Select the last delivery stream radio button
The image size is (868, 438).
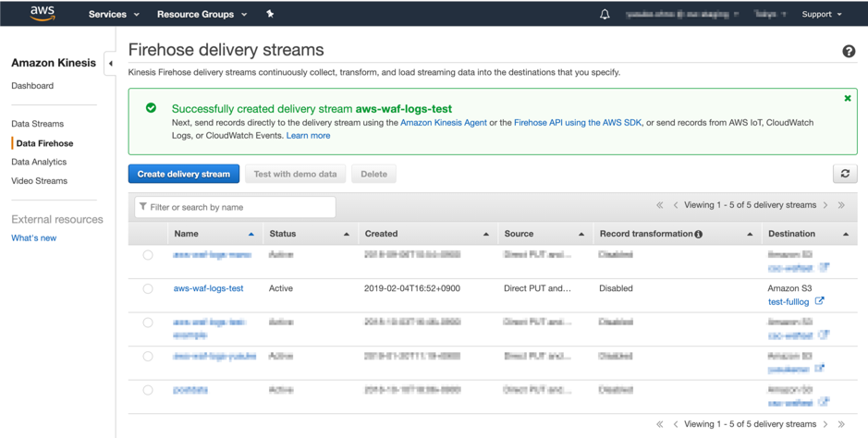pyautogui.click(x=148, y=390)
